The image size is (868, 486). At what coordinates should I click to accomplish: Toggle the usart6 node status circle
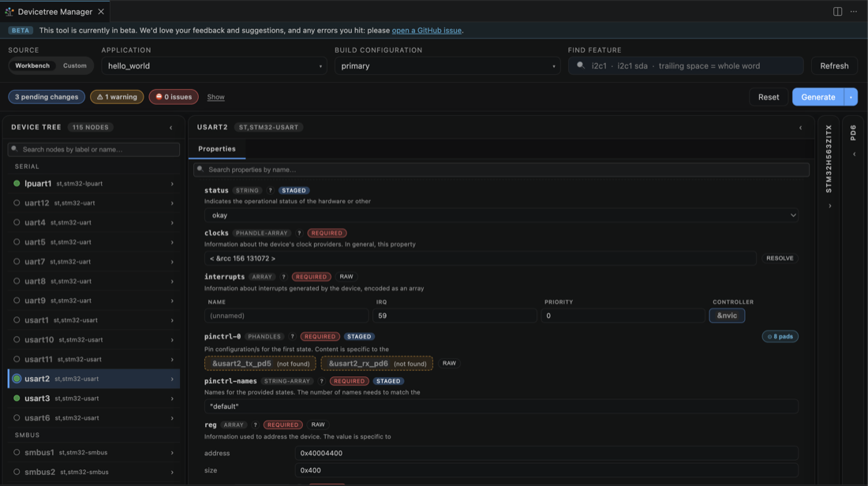pos(17,418)
